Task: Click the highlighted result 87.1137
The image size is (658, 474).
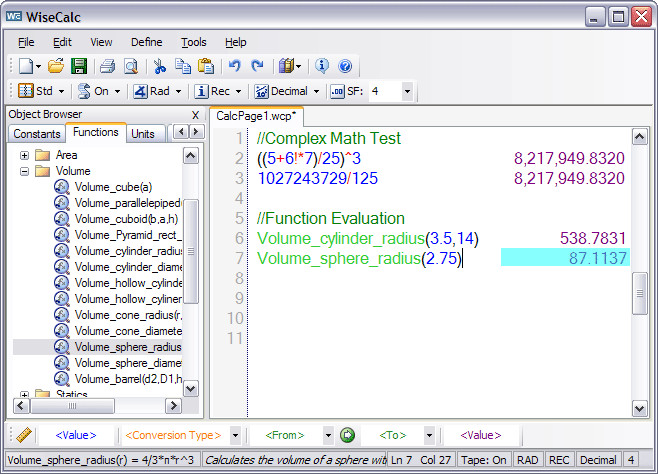Action: click(x=565, y=258)
